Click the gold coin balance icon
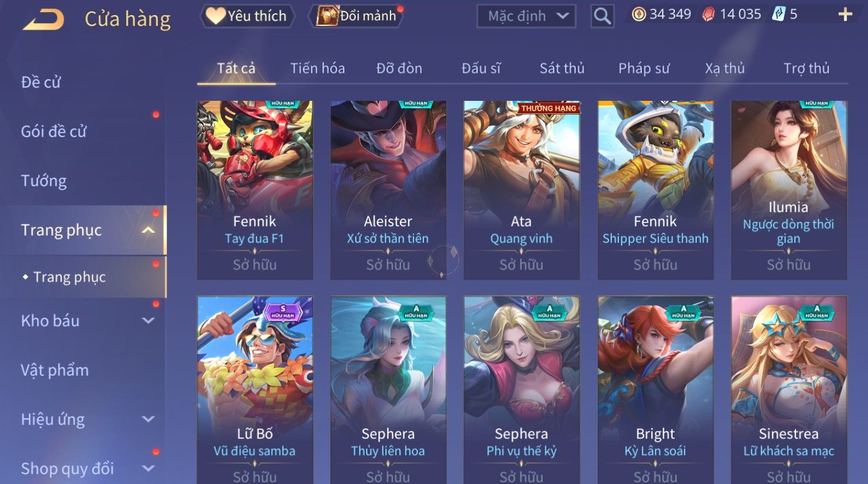Viewport: 868px width, 484px height. 638,14
